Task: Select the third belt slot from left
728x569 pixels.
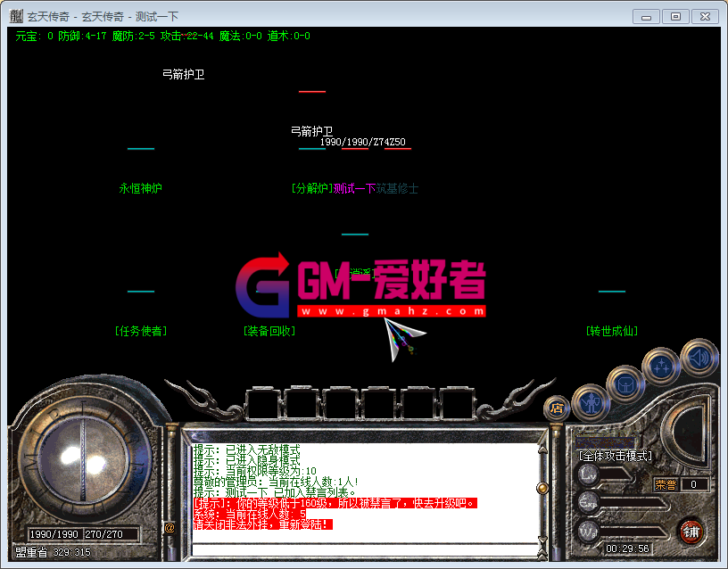Action: tap(340, 403)
